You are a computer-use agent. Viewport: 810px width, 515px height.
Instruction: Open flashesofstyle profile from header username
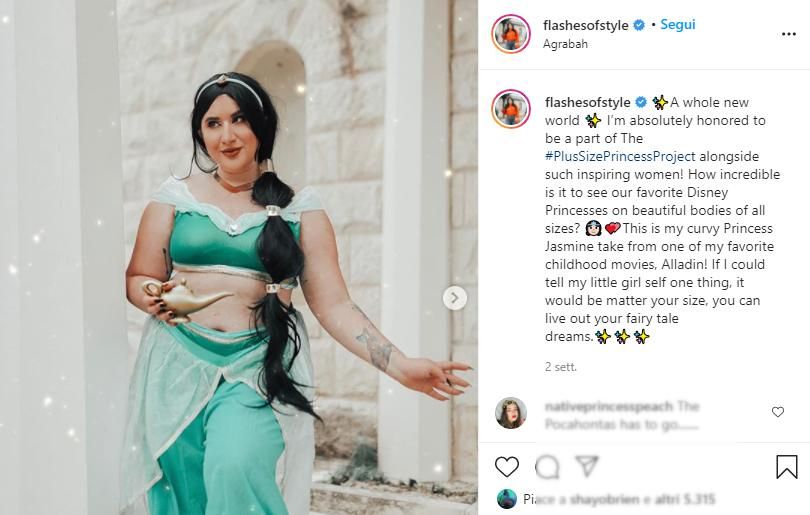(585, 25)
